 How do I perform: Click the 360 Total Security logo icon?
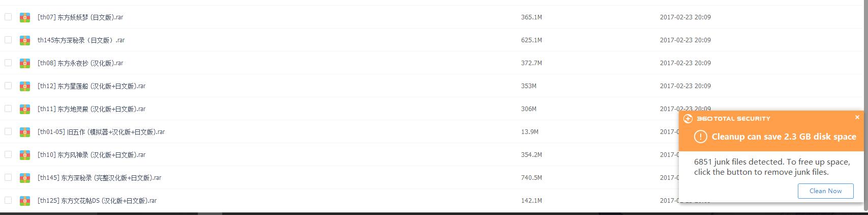tap(688, 119)
